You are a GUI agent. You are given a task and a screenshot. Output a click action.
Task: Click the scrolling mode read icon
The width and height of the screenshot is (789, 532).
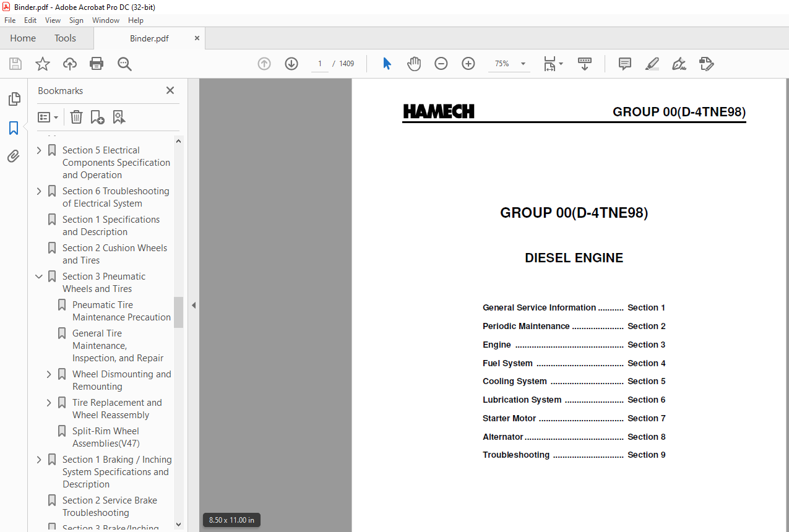[x=585, y=64]
